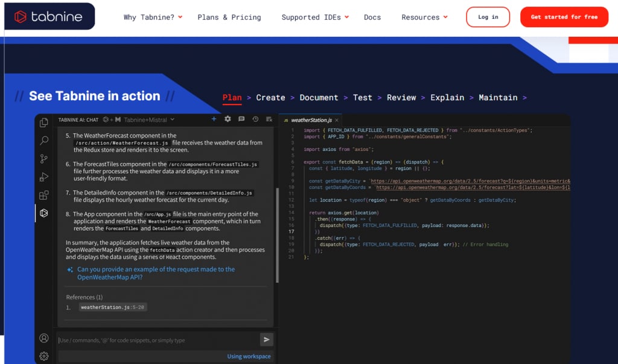Send the chat message arrow button

tap(266, 339)
